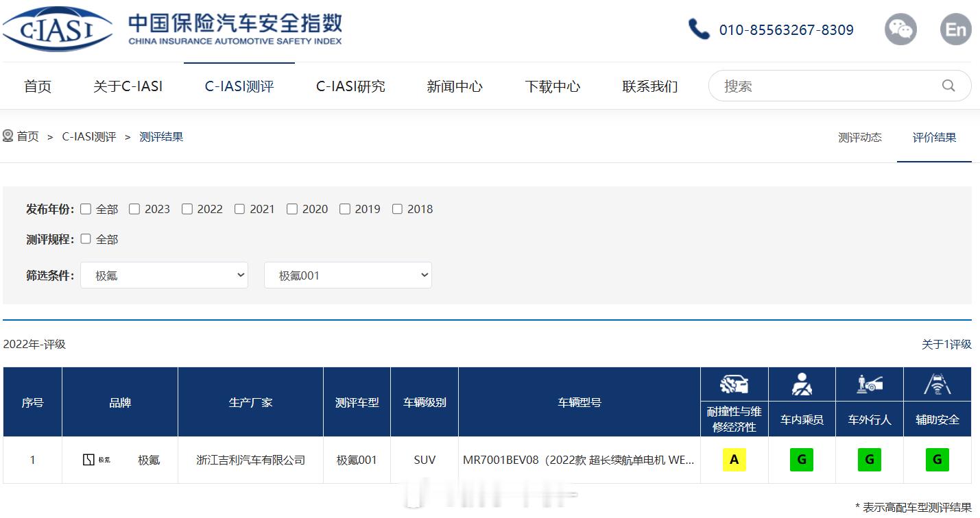The width and height of the screenshot is (980, 518).
Task: Check the 2022 year checkbox
Action: coord(187,209)
